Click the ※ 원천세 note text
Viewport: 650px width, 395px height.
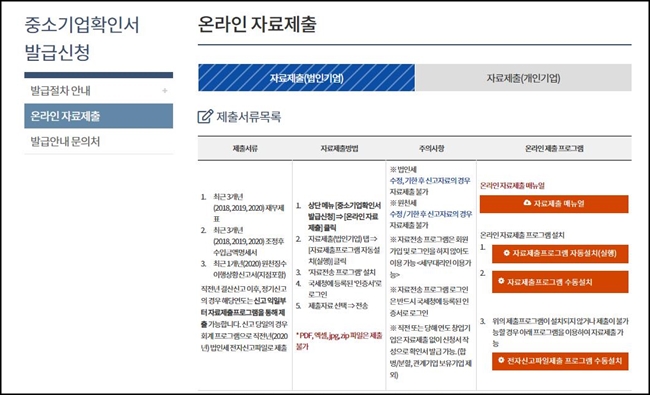tap(403, 203)
